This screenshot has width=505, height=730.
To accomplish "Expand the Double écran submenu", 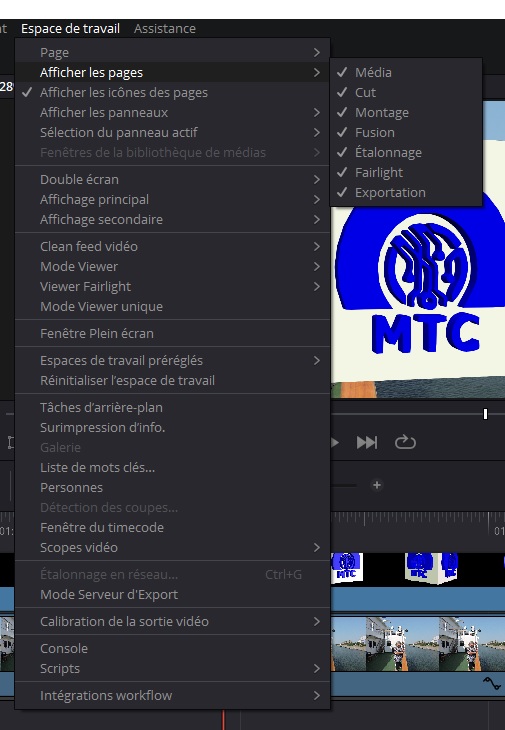I will pos(172,180).
